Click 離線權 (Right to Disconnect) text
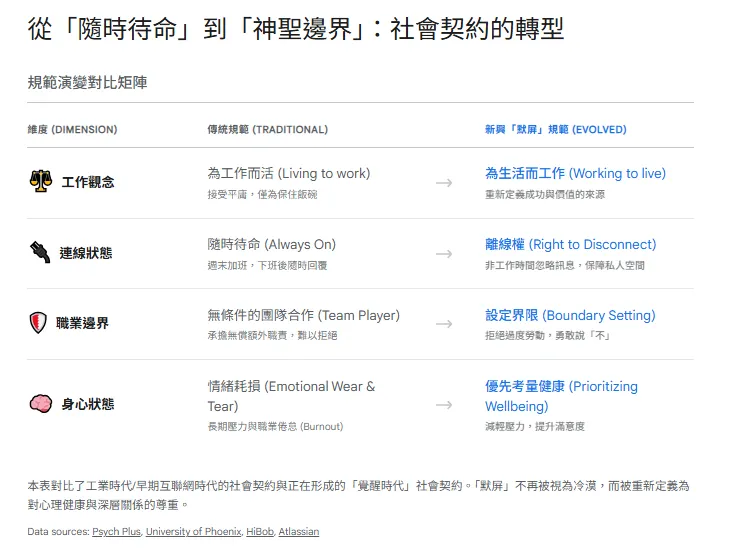 coord(570,244)
